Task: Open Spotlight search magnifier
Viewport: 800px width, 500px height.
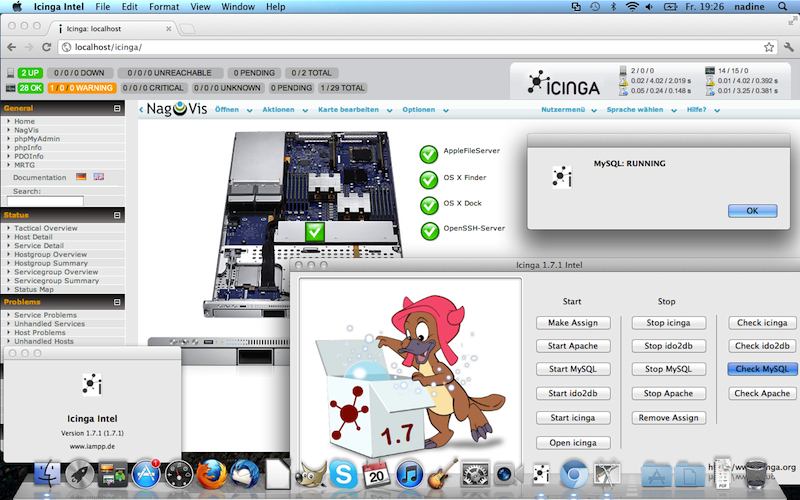Action: pos(783,7)
